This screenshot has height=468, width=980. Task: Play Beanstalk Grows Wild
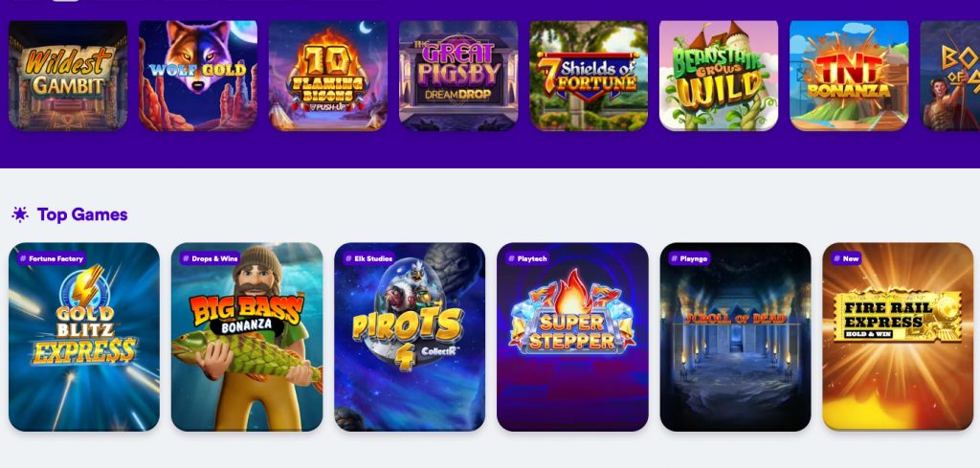pos(719,76)
